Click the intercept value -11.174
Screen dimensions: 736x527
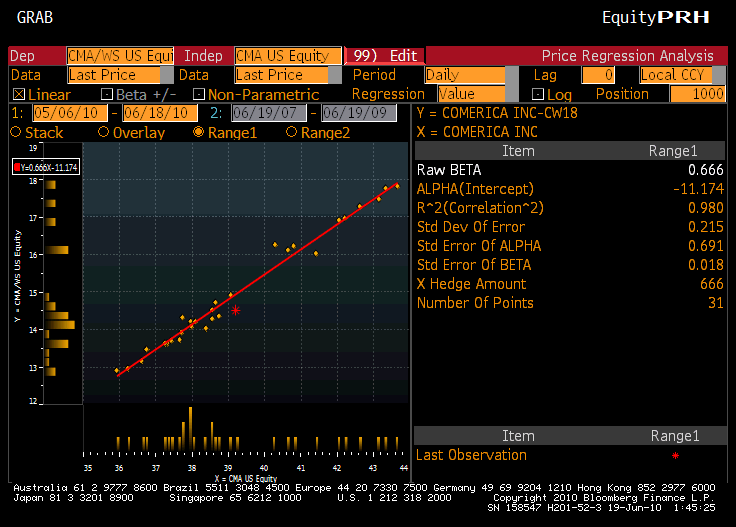tap(698, 189)
